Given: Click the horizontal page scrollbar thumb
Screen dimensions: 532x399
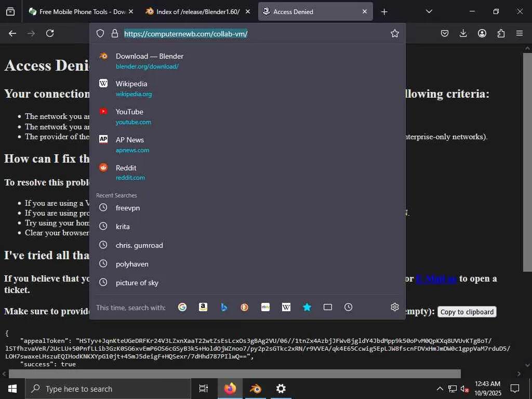Looking at the screenshot, I should coord(234,374).
